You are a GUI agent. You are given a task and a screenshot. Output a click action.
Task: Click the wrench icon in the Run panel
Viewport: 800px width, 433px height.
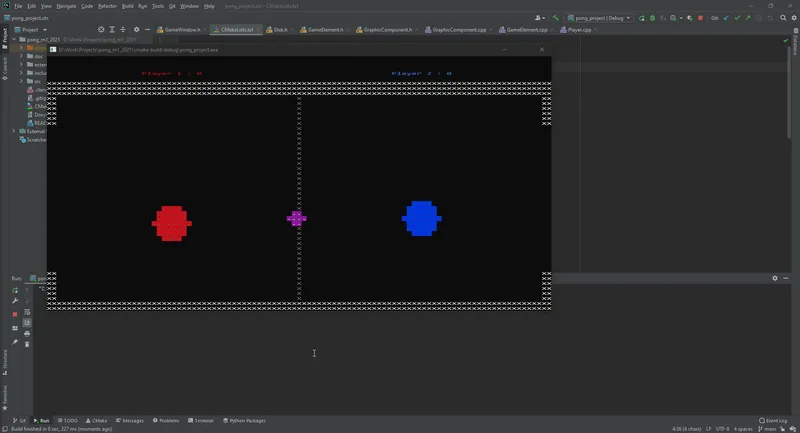[x=15, y=301]
